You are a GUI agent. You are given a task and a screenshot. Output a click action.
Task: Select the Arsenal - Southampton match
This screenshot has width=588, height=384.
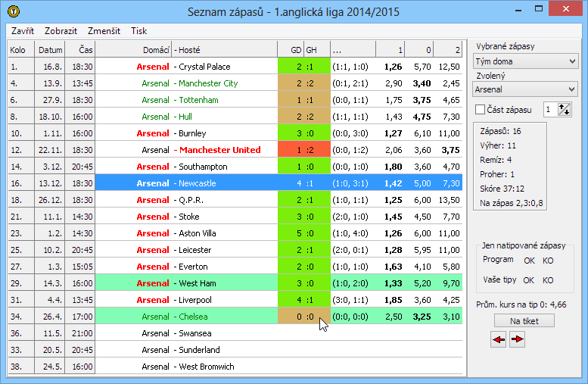[x=235, y=167]
